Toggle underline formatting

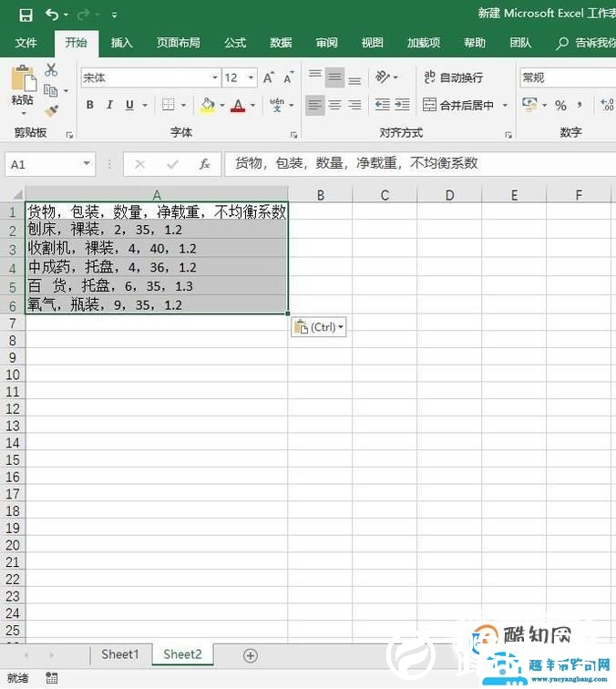pos(129,105)
